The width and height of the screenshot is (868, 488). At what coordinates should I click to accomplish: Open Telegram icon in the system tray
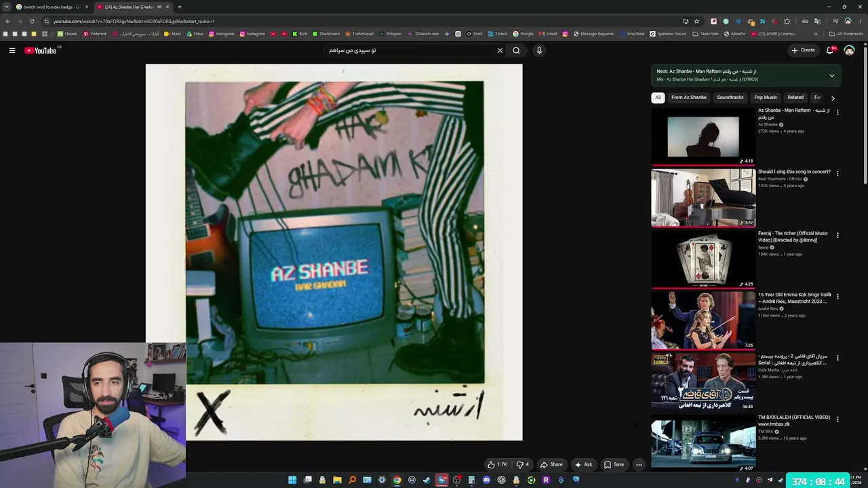[x=770, y=480]
